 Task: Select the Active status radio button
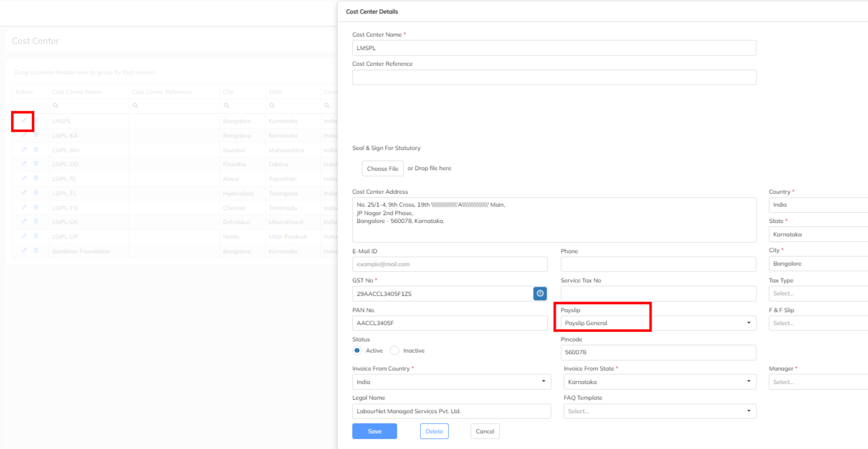(x=357, y=351)
